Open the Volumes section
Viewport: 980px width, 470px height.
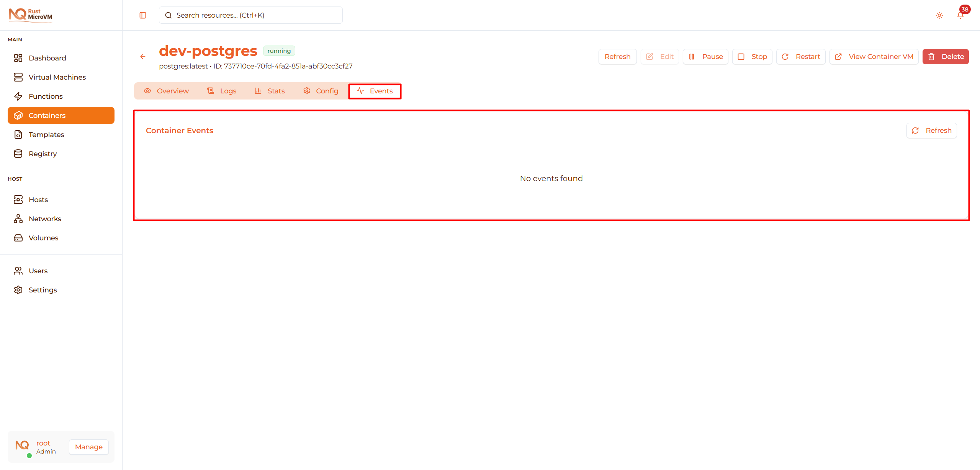[x=43, y=238]
